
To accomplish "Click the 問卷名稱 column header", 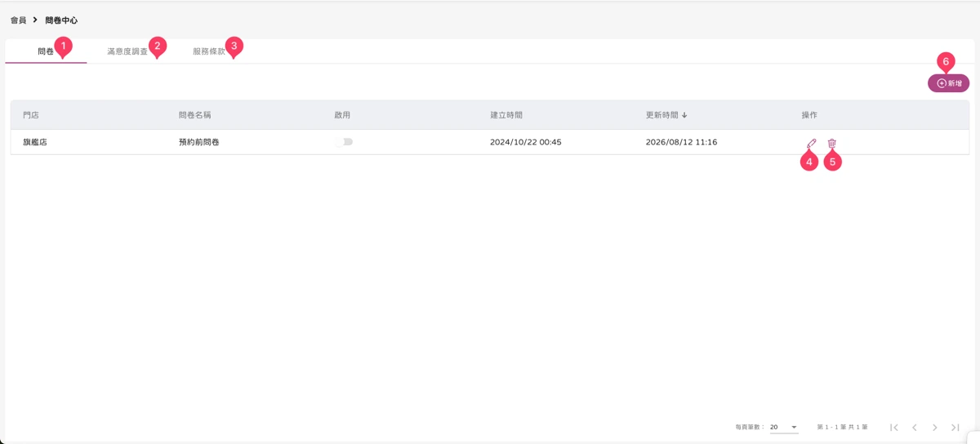I will coord(195,115).
